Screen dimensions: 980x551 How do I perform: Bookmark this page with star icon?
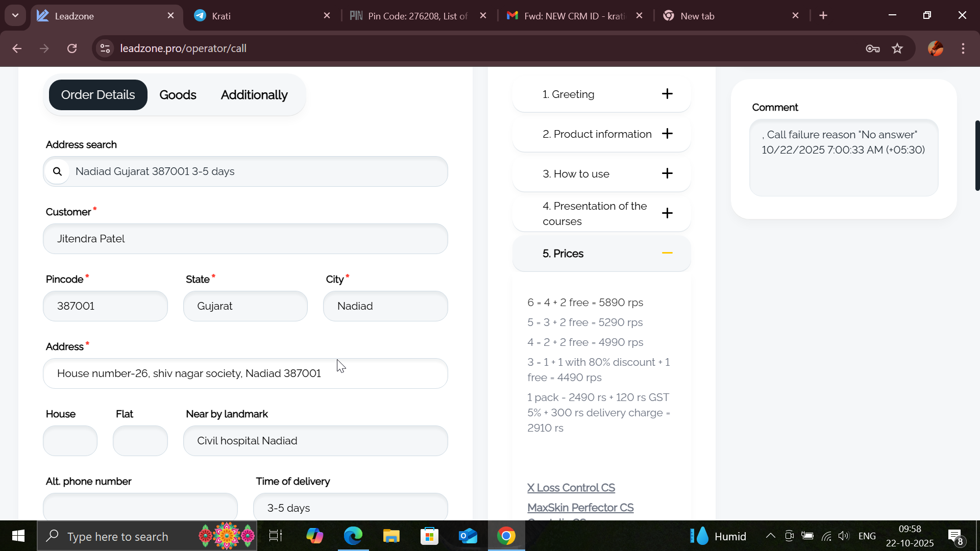pyautogui.click(x=897, y=48)
